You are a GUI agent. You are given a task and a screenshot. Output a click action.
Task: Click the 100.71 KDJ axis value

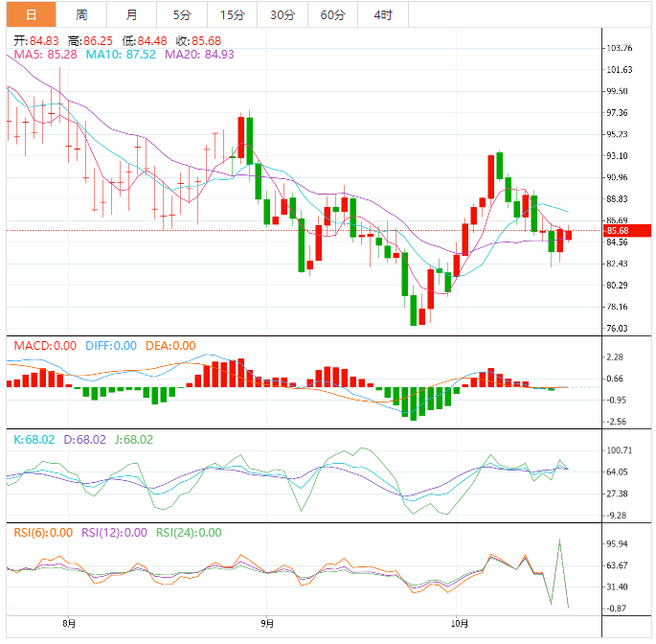tap(620, 450)
